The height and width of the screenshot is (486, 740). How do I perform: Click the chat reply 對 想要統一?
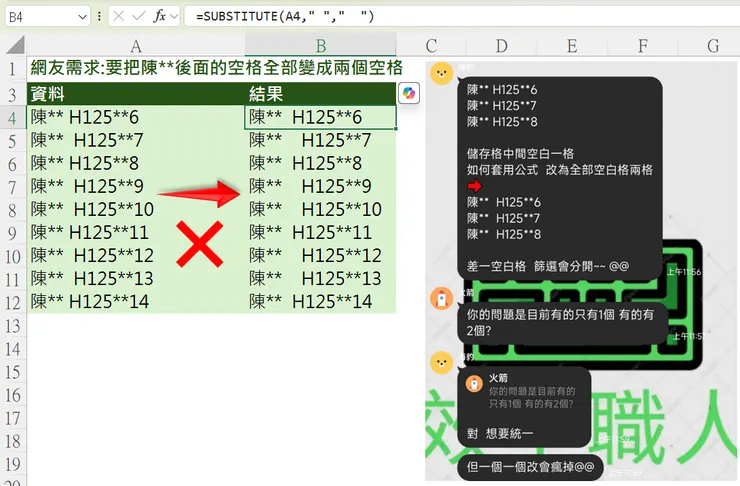[x=500, y=434]
